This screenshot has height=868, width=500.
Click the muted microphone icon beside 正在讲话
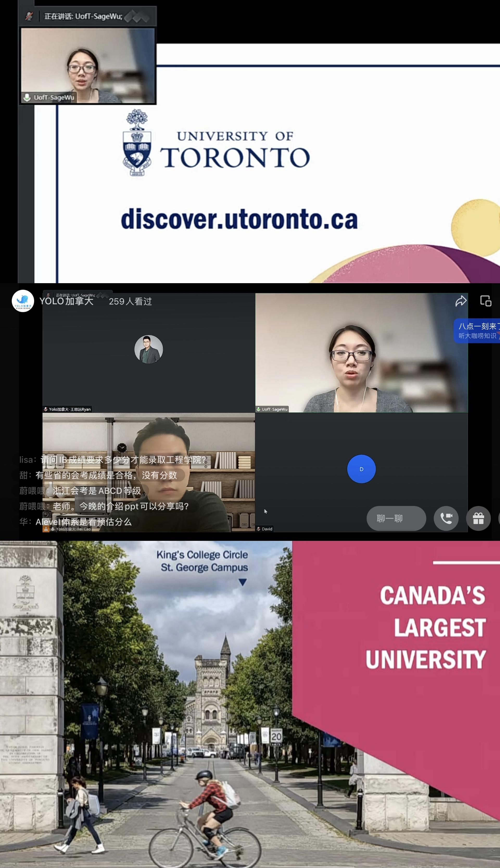tap(29, 16)
